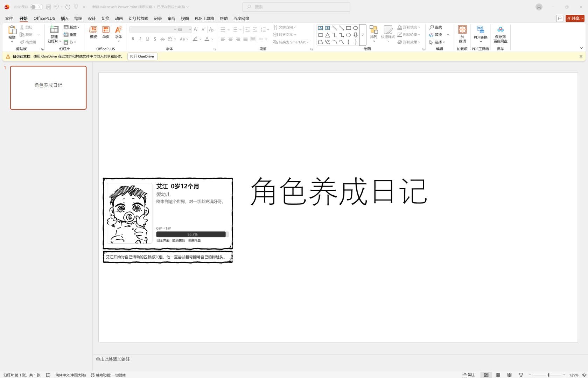Image resolution: width=588 pixels, height=378 pixels.
Task: Toggle bold text formatting
Action: (133, 39)
